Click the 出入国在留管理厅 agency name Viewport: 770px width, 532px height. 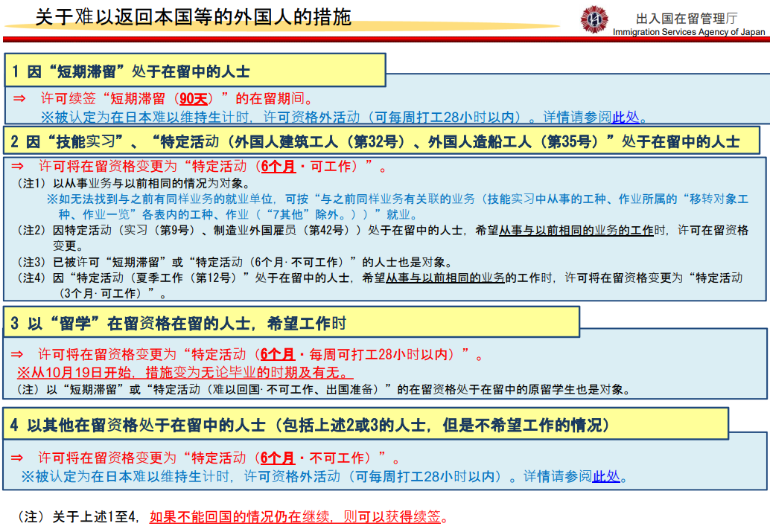click(687, 18)
